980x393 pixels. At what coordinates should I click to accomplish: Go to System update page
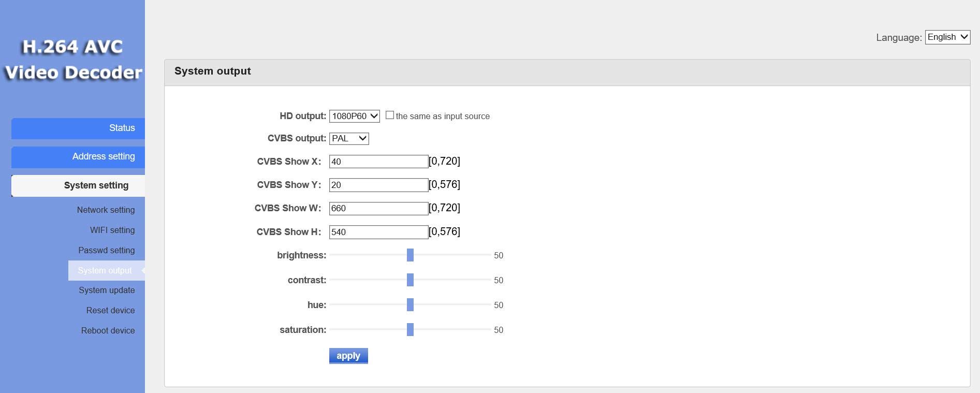[107, 290]
